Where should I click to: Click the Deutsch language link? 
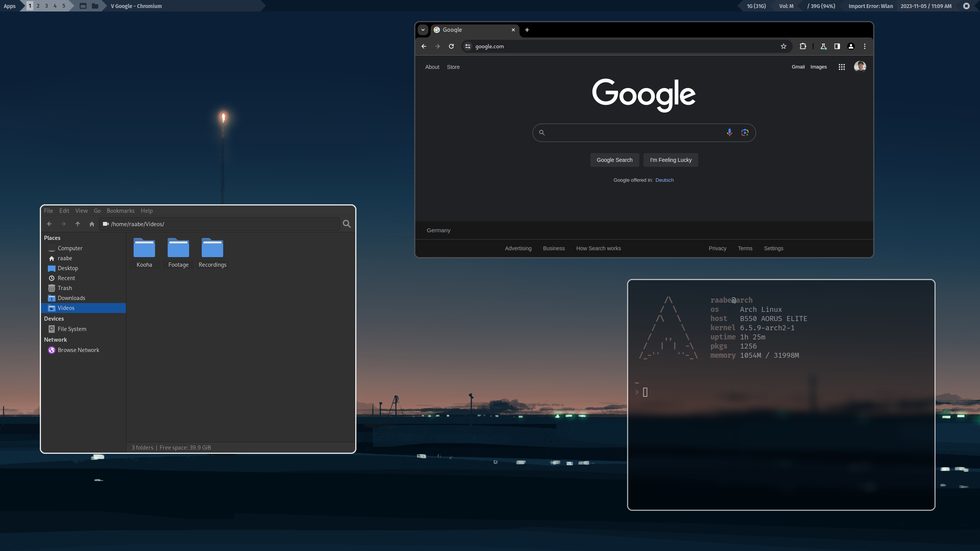[x=664, y=180]
